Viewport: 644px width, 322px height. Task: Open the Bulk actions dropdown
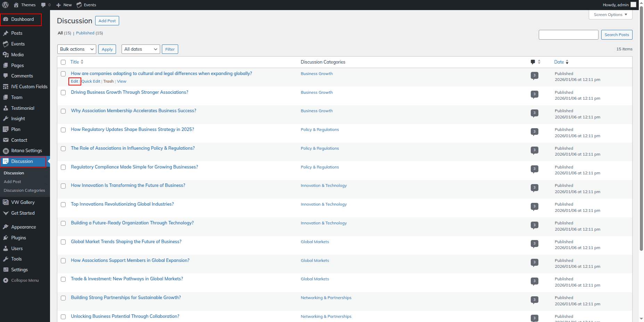pyautogui.click(x=76, y=49)
